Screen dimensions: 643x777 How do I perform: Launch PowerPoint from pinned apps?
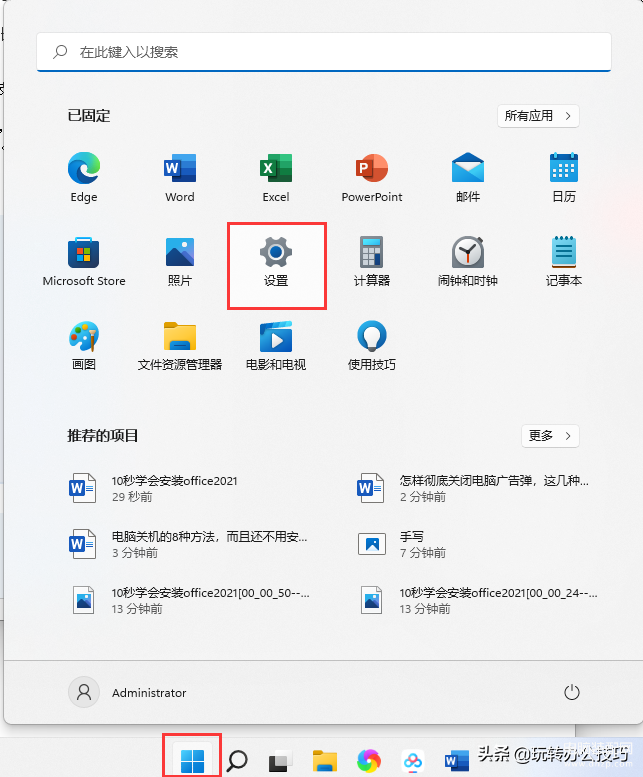point(372,177)
